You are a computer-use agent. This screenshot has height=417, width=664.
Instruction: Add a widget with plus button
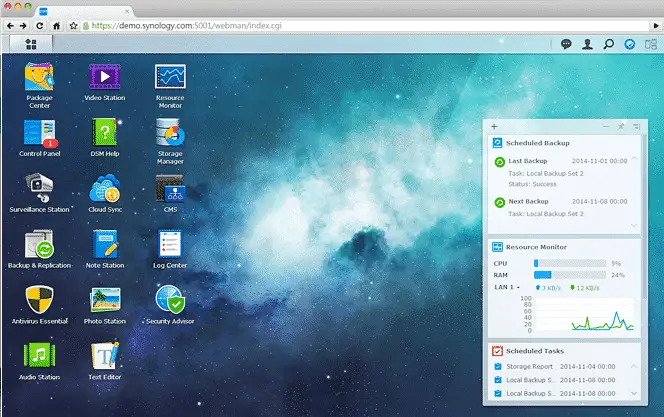coord(494,127)
